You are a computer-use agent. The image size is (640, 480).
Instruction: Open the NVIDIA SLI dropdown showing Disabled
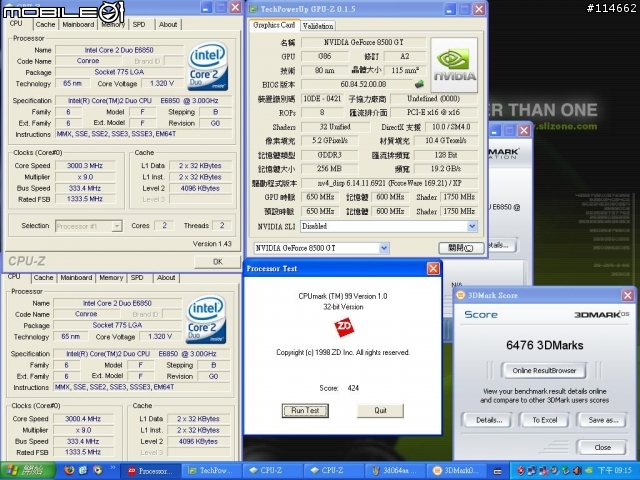[x=472, y=226]
